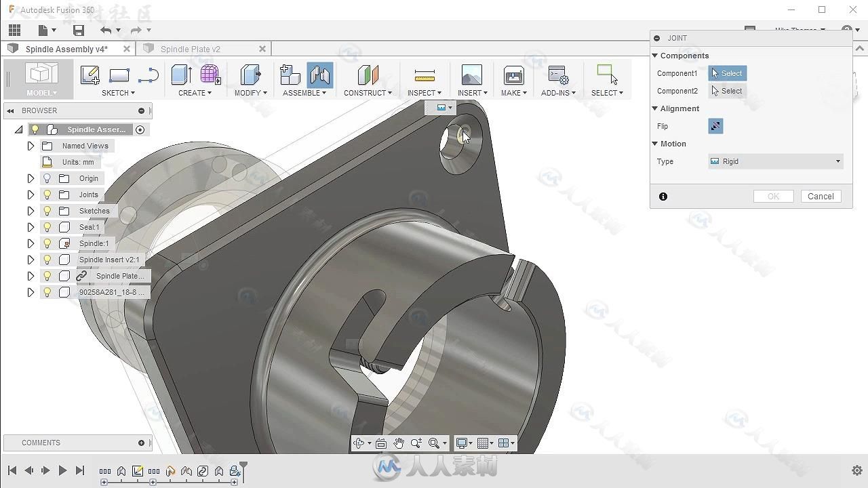Click Select for Component1
The image size is (868, 488).
728,73
